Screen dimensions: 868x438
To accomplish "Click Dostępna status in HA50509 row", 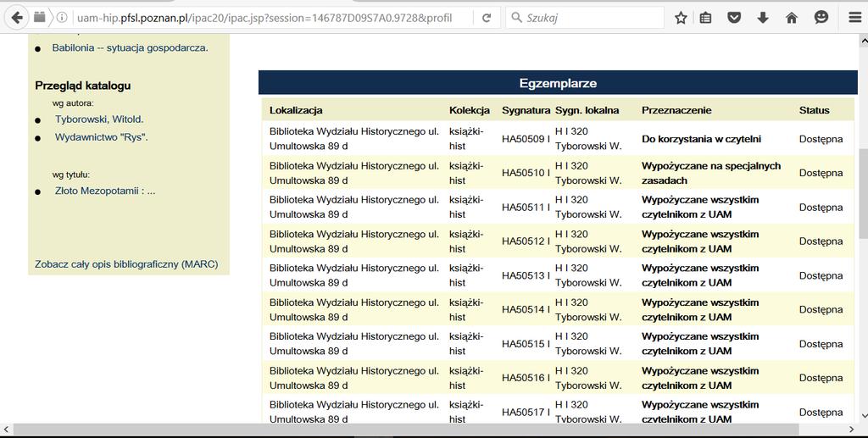I will point(821,139).
